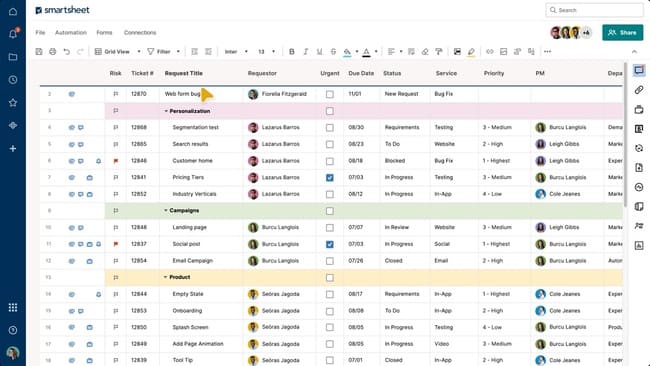This screenshot has width=650, height=366.
Task: Toggle Strikethrough formatting
Action: point(333,52)
